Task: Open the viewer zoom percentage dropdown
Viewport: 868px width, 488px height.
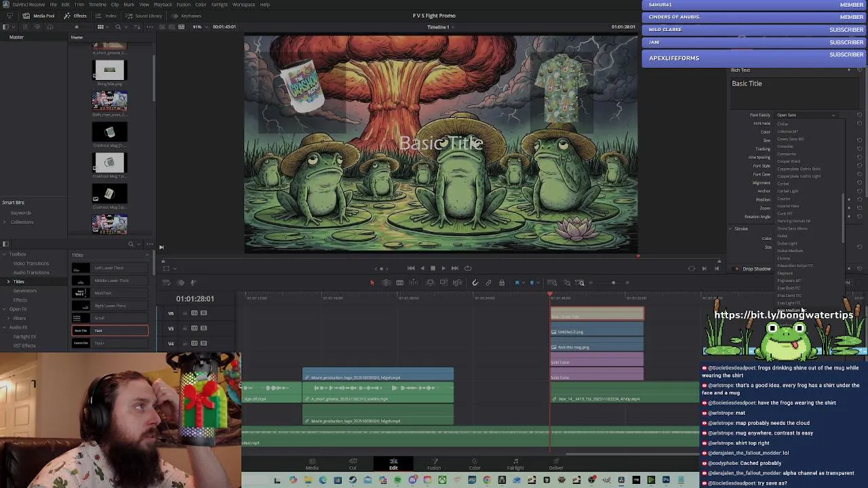Action: [x=199, y=27]
